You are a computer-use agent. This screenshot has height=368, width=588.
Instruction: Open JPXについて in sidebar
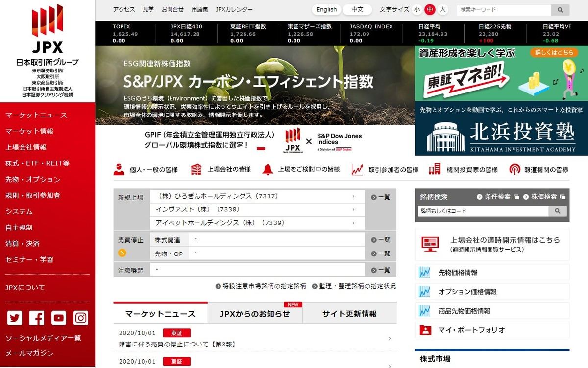tap(25, 288)
